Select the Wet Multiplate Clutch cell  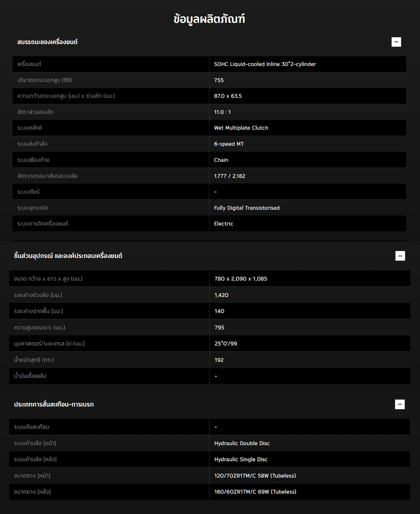241,128
